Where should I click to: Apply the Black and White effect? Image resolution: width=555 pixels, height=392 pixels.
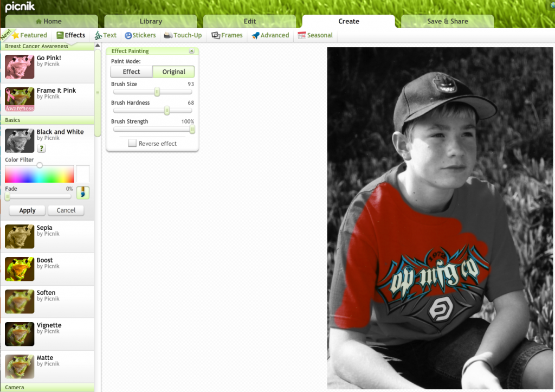tap(27, 210)
